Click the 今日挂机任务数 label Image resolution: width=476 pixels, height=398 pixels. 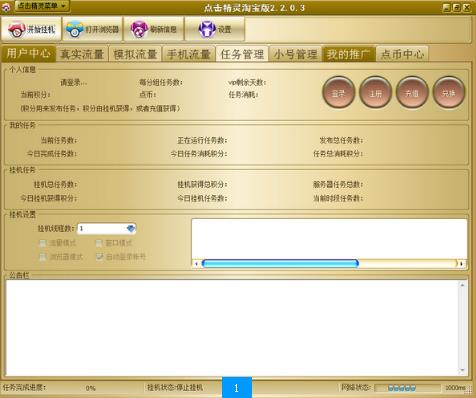(202, 198)
